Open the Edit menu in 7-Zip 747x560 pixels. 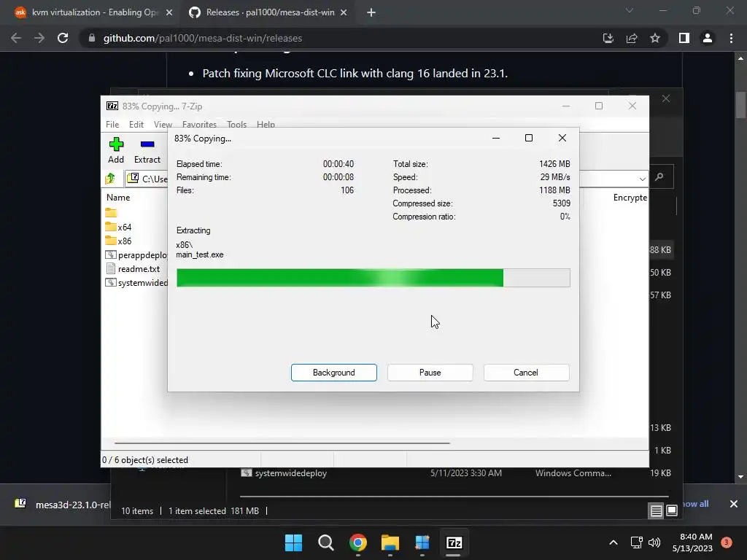[136, 124]
